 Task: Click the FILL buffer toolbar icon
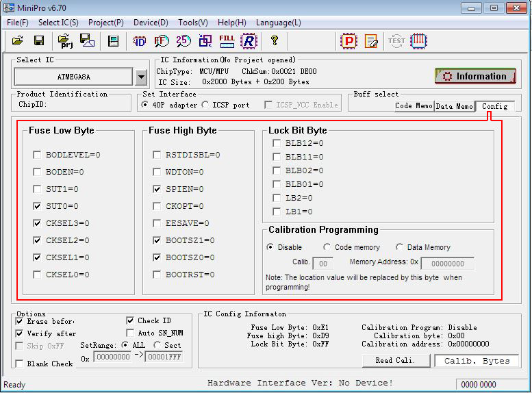tap(227, 41)
